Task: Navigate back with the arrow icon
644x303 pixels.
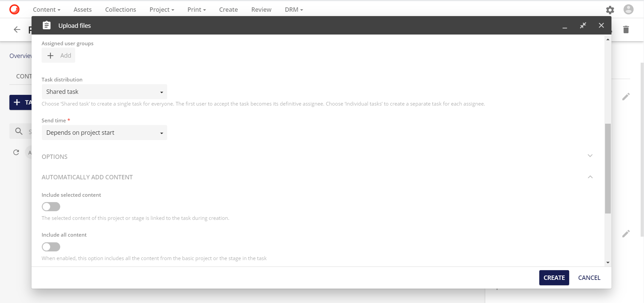Action: (x=16, y=29)
